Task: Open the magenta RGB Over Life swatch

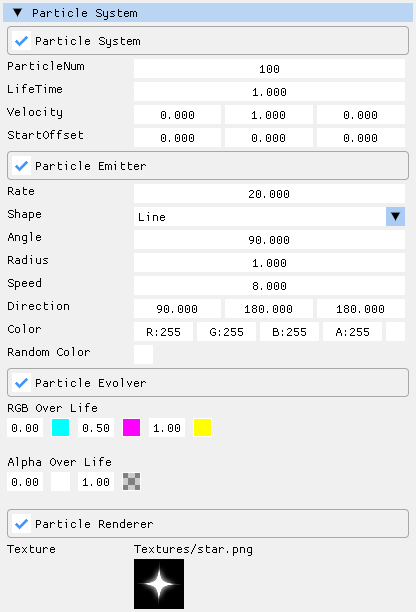Action: pyautogui.click(x=132, y=427)
